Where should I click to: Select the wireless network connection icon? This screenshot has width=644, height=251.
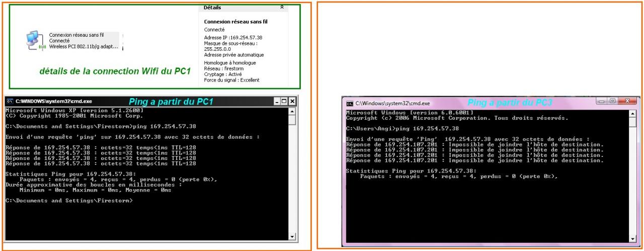(36, 40)
